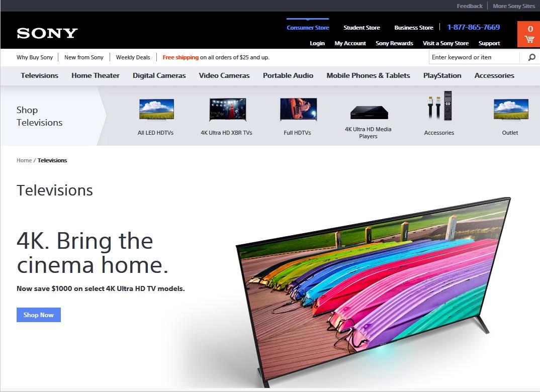Switch to the Consumer Store tab
The image size is (540, 392).
(x=308, y=28)
